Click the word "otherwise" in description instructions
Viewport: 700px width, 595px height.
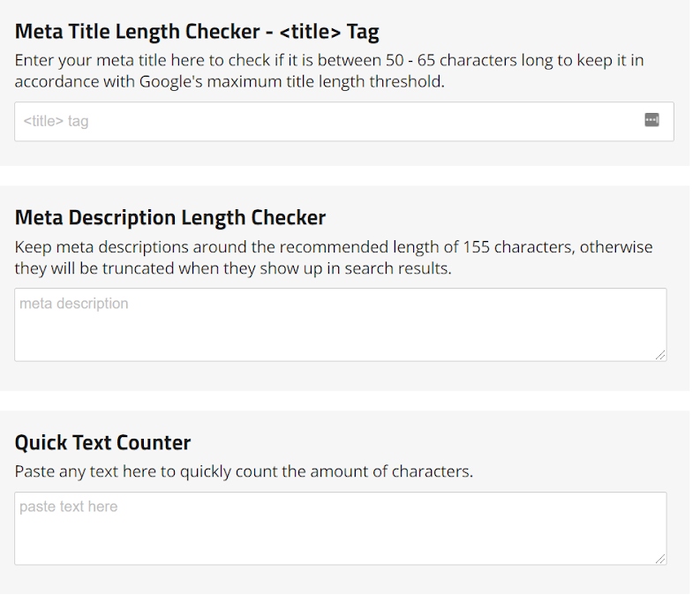click(x=616, y=247)
